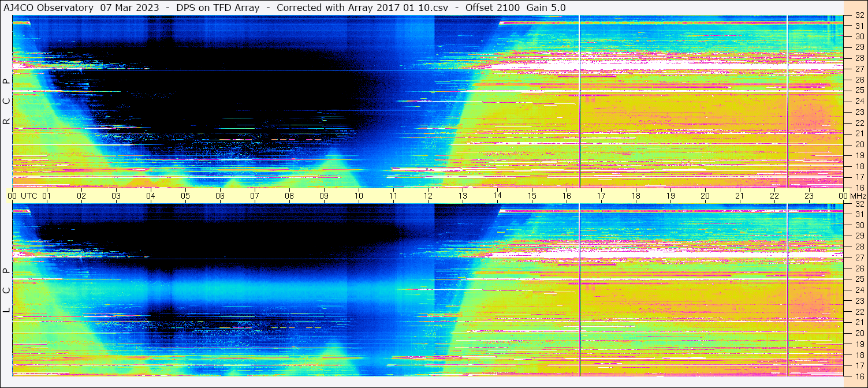Screen dimensions: 868x388
Task: Select the '04' hour tick label
Action: (x=151, y=196)
